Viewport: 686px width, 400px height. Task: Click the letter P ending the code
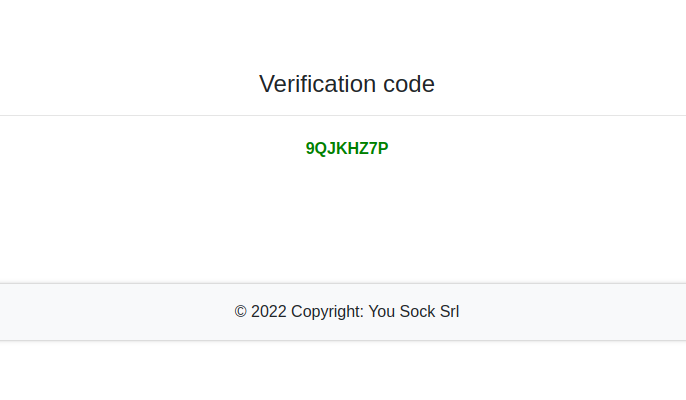[383, 149]
